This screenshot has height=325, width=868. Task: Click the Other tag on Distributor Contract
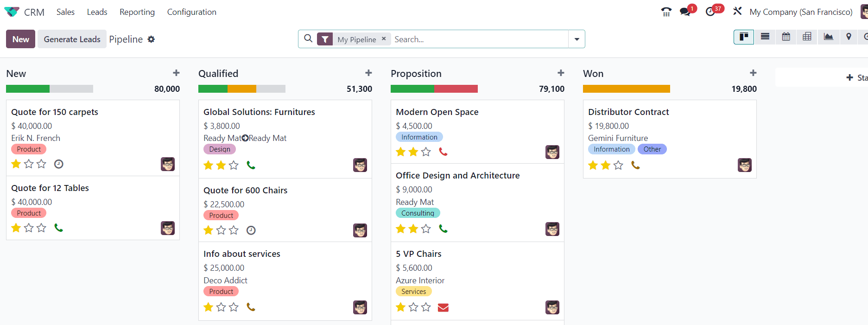click(652, 149)
